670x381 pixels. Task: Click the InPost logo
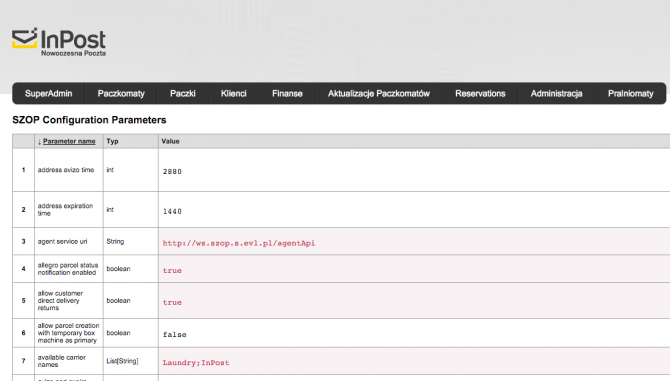coord(59,42)
